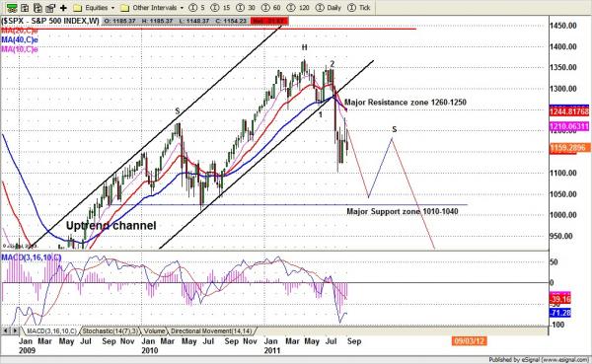Image resolution: width=592 pixels, height=364 pixels.
Task: Click the Major Resistance zone 1260-1250 annotation
Action: click(406, 103)
